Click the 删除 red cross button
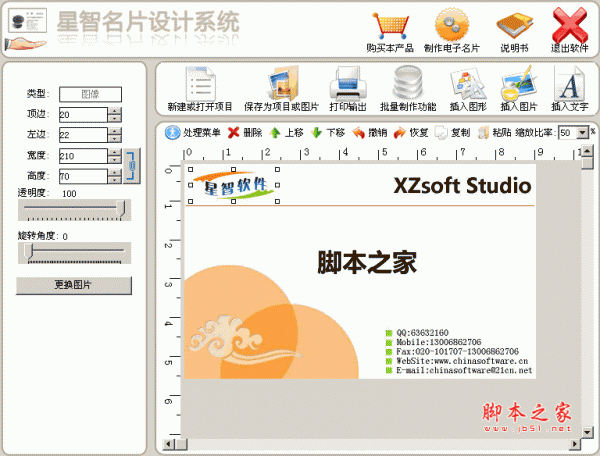 pos(245,133)
